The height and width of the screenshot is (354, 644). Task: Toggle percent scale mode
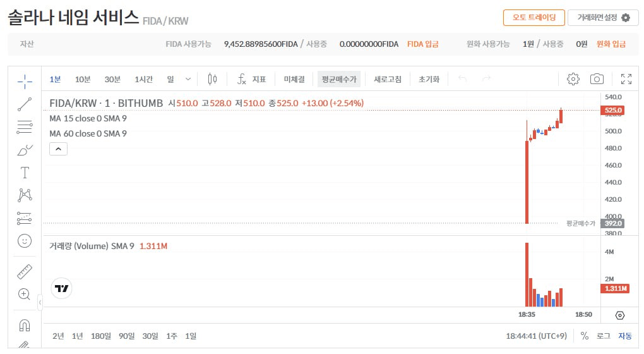pyautogui.click(x=585, y=336)
